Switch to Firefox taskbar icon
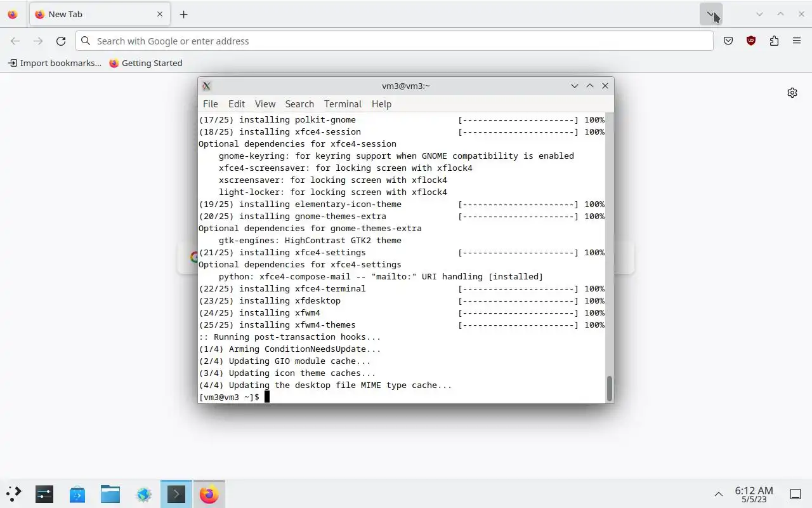Viewport: 812px width, 508px height. tap(209, 494)
